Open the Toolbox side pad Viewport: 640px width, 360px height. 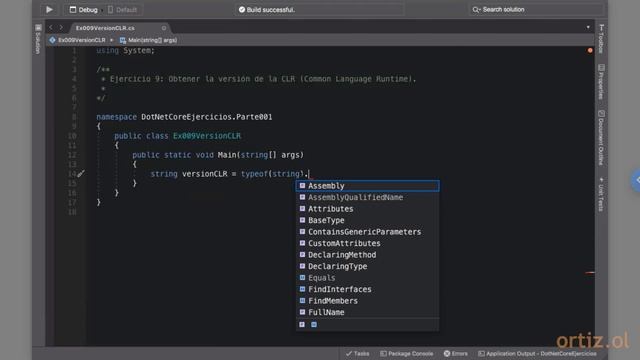601,38
